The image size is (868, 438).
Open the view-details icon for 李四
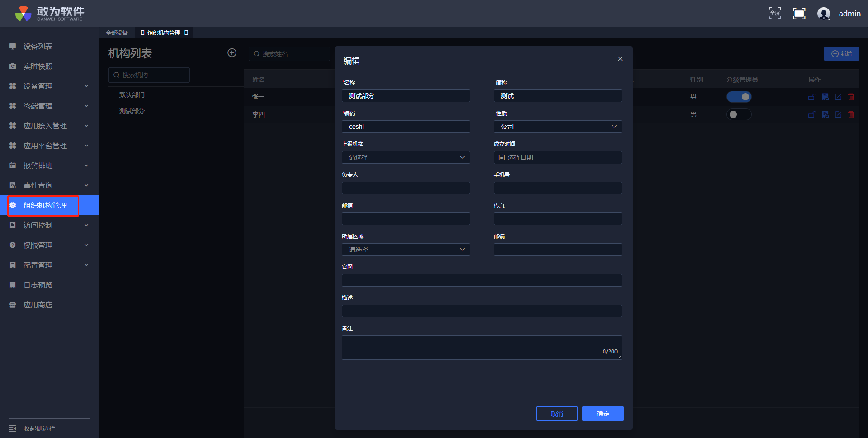pos(825,114)
